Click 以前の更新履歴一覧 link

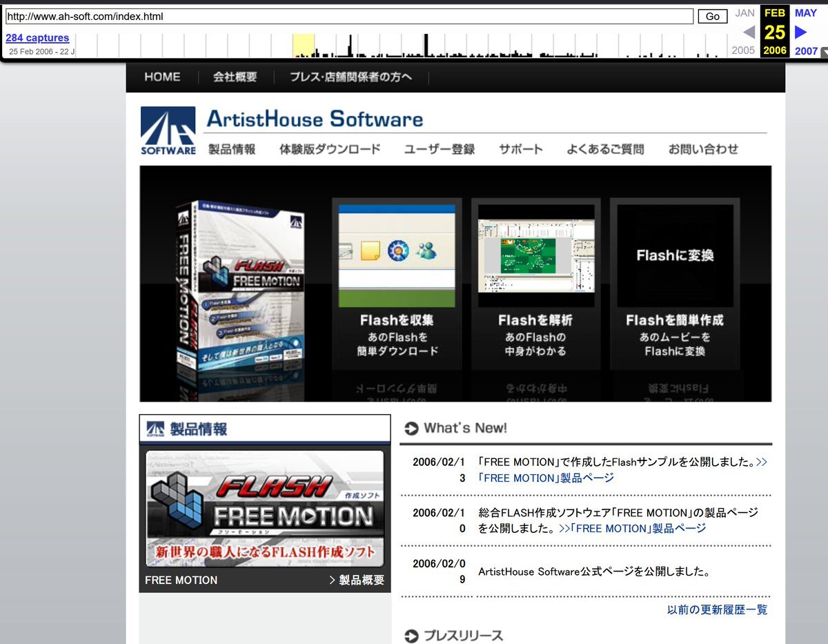[717, 609]
